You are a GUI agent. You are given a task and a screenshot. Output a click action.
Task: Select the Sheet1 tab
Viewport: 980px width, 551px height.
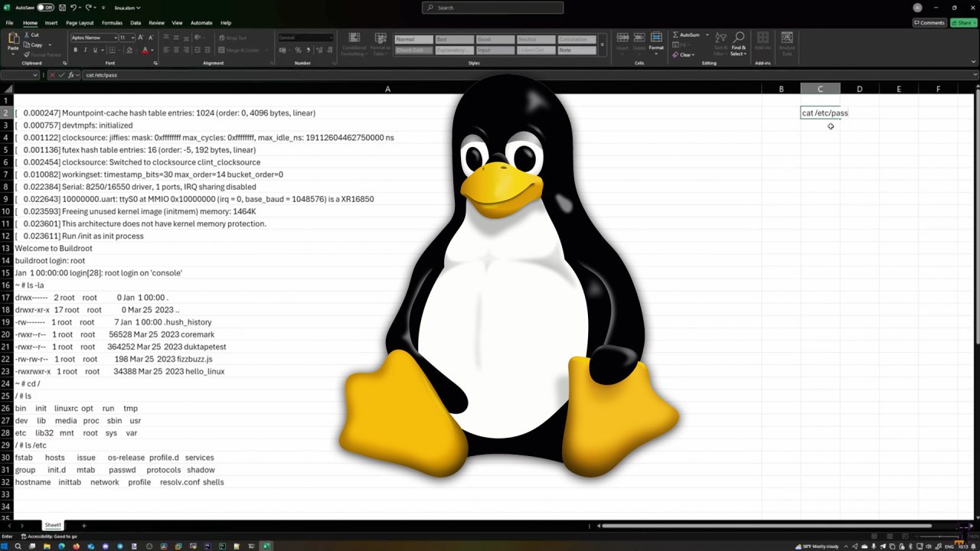(53, 525)
